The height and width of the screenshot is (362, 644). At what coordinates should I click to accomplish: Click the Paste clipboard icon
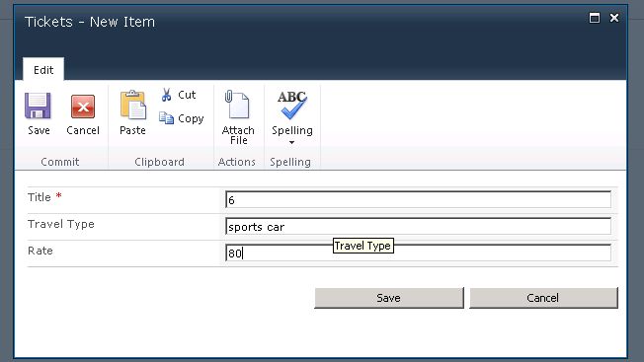pos(132,105)
